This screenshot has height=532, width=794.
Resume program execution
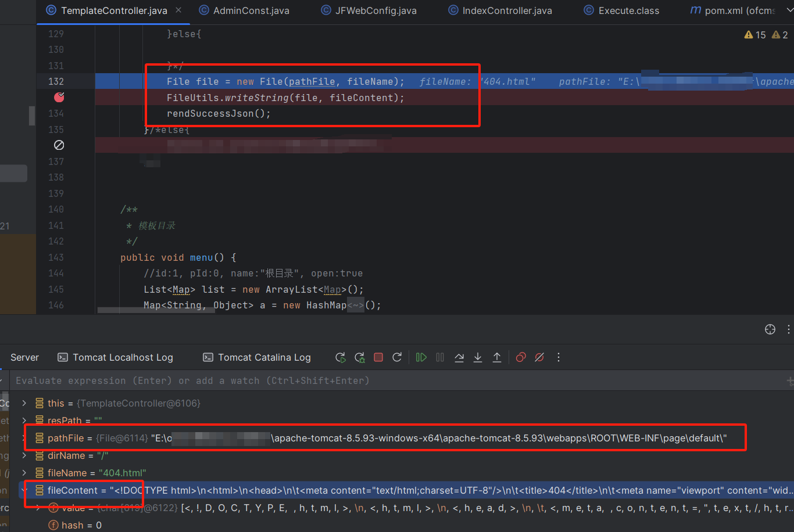(x=421, y=357)
